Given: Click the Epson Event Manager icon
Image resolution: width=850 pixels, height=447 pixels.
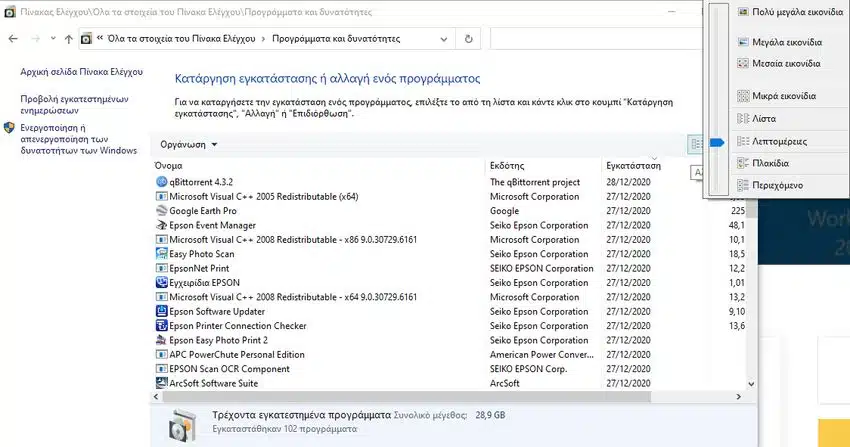Looking at the screenshot, I should click(x=162, y=225).
